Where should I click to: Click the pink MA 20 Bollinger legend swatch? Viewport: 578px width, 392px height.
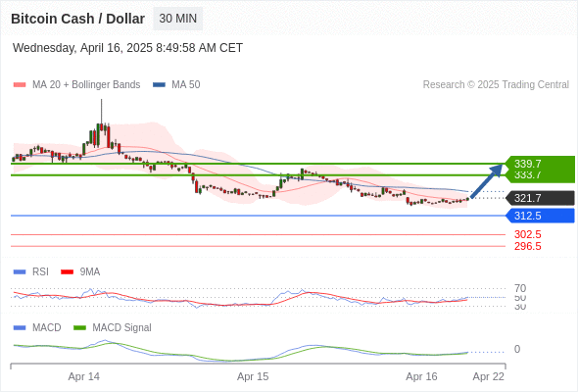click(20, 85)
